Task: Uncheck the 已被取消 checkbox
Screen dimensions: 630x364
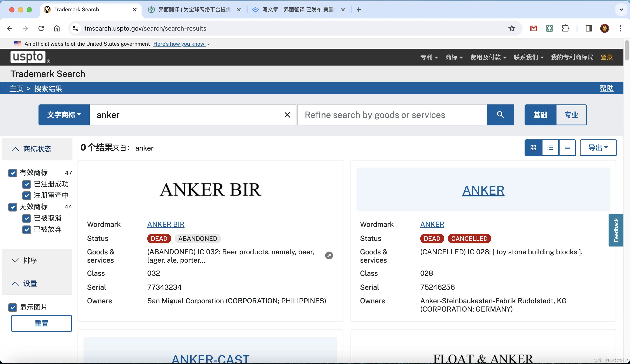Action: click(27, 218)
